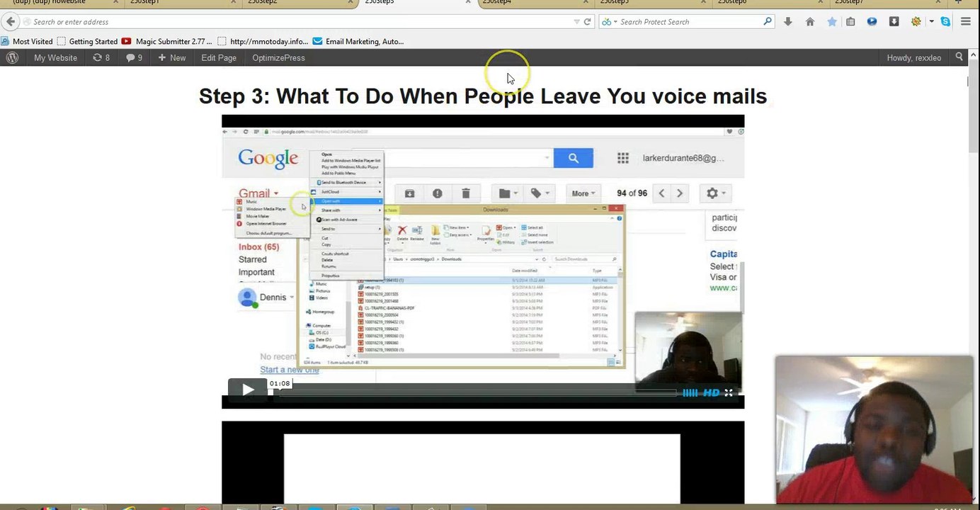The width and height of the screenshot is (980, 510).
Task: Show the bookmarks list icon
Action: click(x=850, y=22)
